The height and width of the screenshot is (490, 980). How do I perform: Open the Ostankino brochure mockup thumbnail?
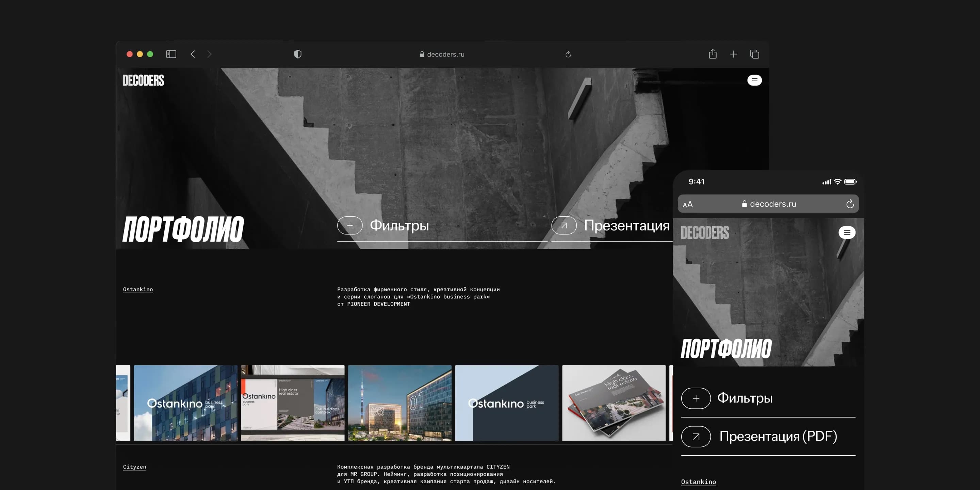(614, 403)
